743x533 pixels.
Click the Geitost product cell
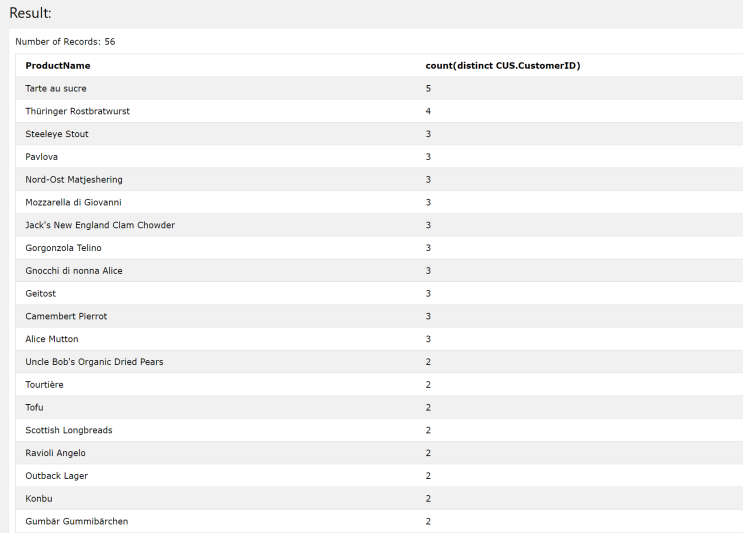coord(41,293)
